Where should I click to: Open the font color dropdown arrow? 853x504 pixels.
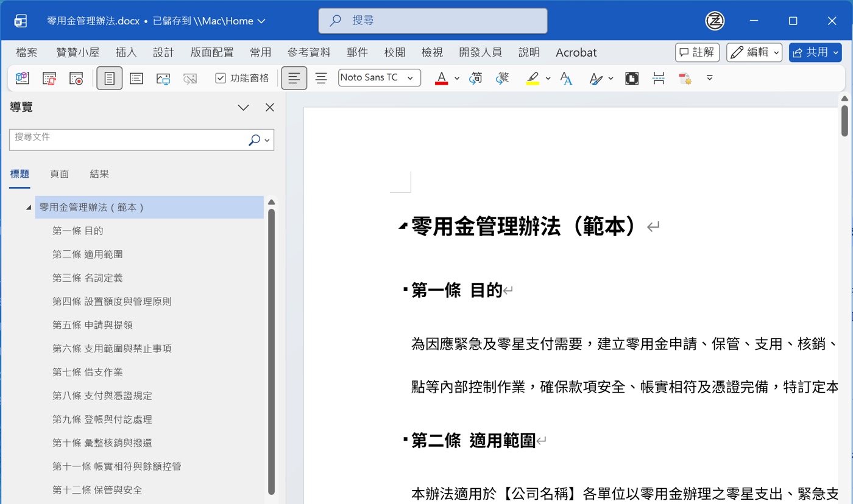[457, 78]
